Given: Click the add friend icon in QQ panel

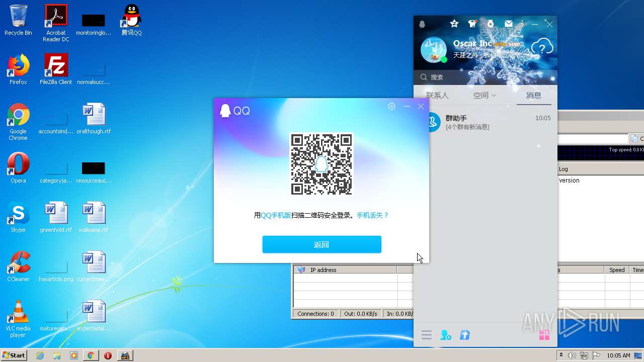Looking at the screenshot, I should (446, 335).
